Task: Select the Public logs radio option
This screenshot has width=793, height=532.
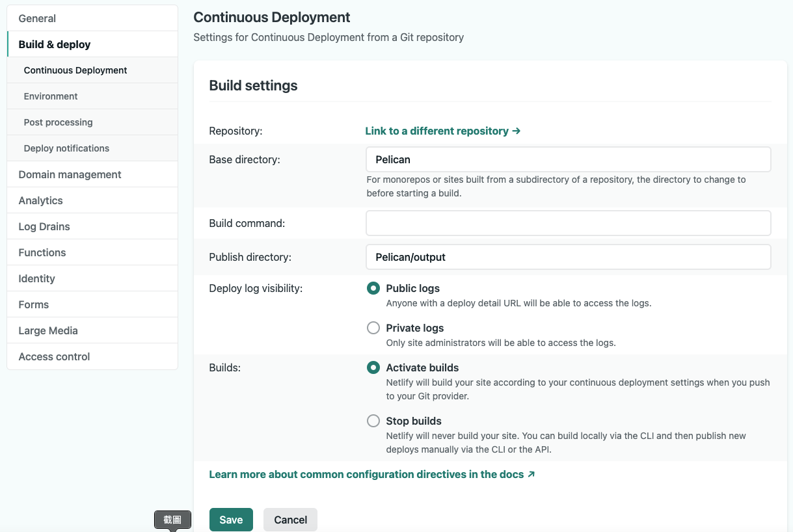Action: point(373,288)
